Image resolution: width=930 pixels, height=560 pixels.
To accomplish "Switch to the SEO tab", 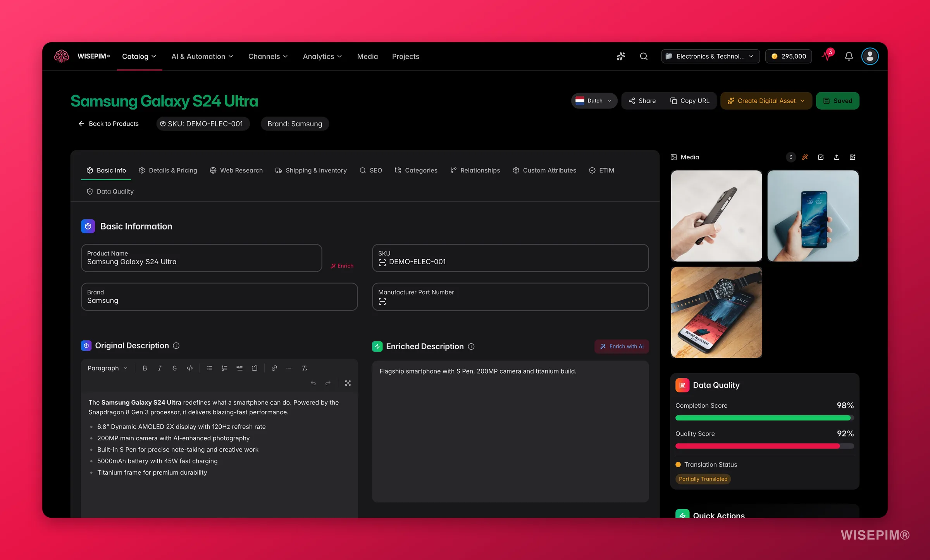I will click(x=371, y=171).
